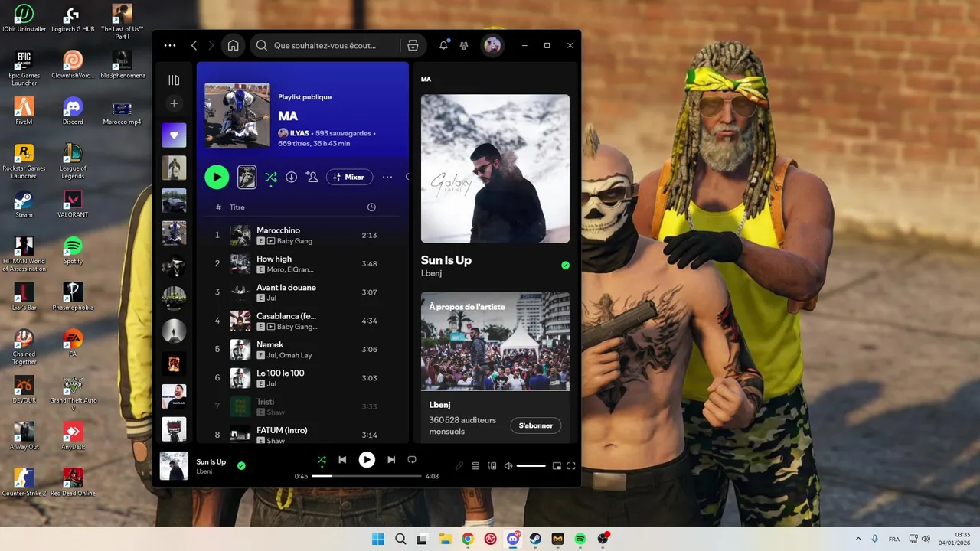This screenshot has width=980, height=551.
Task: Open File Explorer from taskbar
Action: point(445,539)
